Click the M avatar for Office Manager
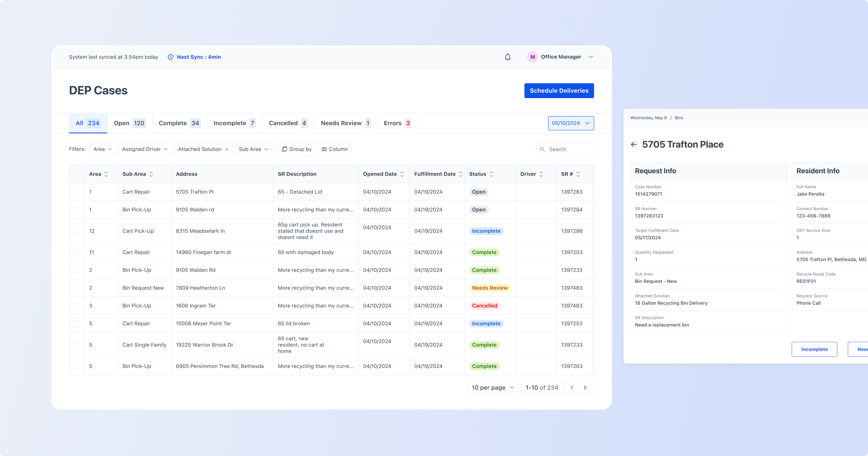This screenshot has height=456, width=868. click(532, 57)
